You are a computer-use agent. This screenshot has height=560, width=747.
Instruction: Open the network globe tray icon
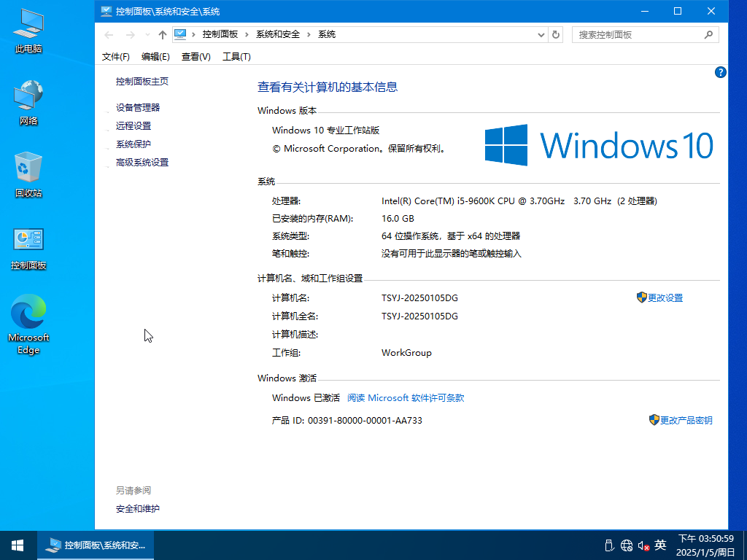pyautogui.click(x=627, y=545)
